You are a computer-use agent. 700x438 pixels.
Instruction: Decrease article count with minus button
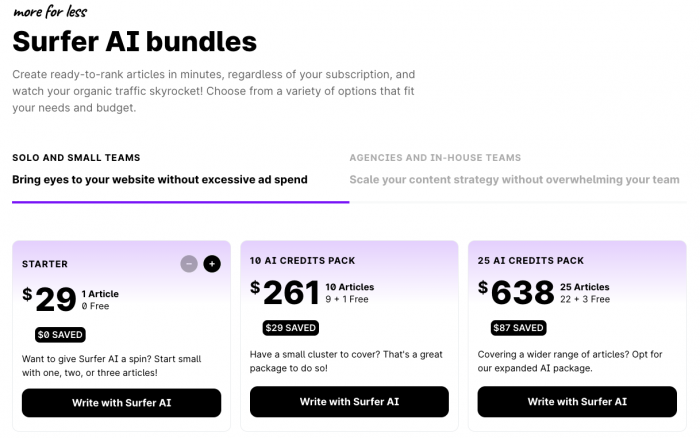pos(189,264)
